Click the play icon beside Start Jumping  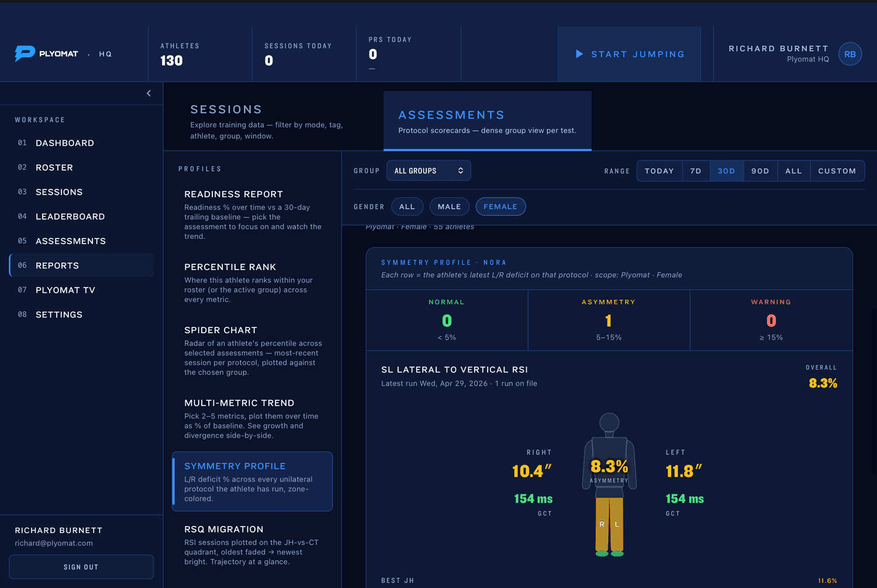coord(579,54)
